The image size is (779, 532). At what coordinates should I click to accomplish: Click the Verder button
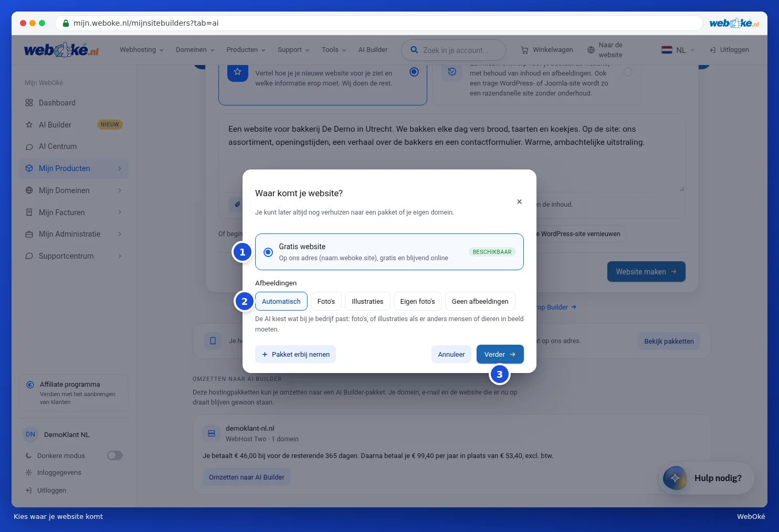coord(500,354)
